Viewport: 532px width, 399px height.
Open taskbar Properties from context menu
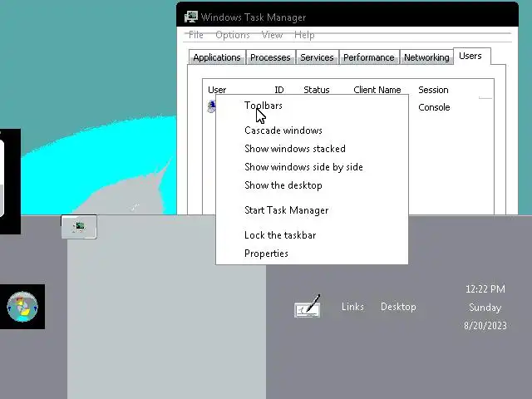click(312, 254)
